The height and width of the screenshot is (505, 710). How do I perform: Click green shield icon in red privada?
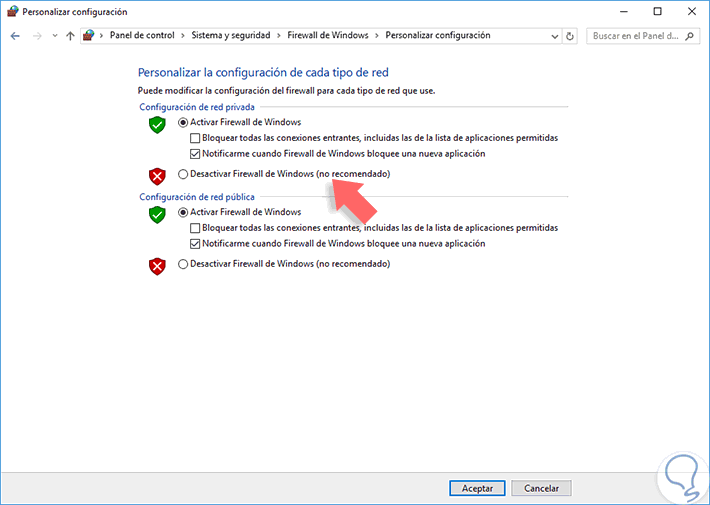(157, 125)
